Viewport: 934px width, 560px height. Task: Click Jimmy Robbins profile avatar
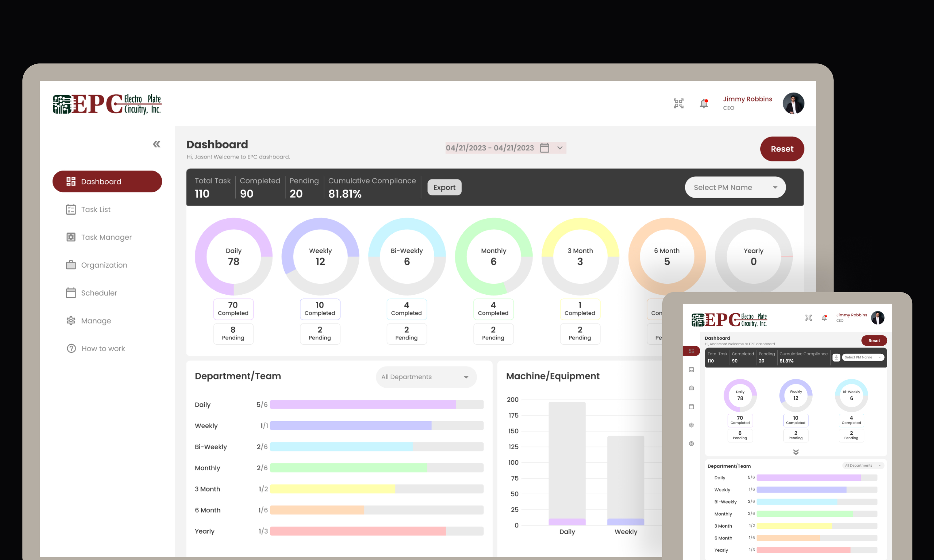[793, 103]
